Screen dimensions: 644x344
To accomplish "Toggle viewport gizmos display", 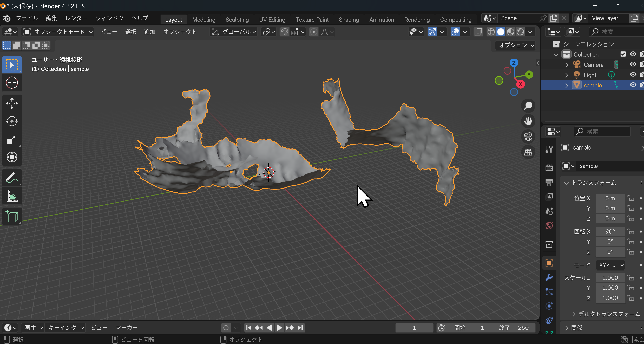I will 432,32.
